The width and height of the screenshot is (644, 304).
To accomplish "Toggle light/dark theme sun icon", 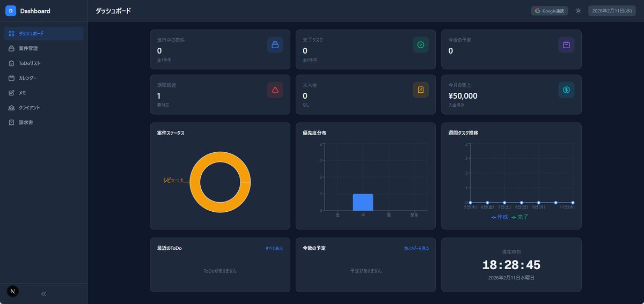I will (578, 11).
